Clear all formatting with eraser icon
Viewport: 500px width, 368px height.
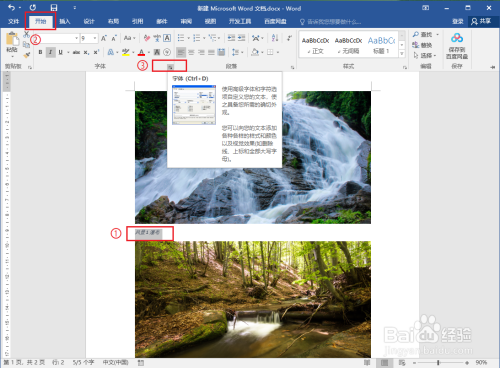[147, 38]
